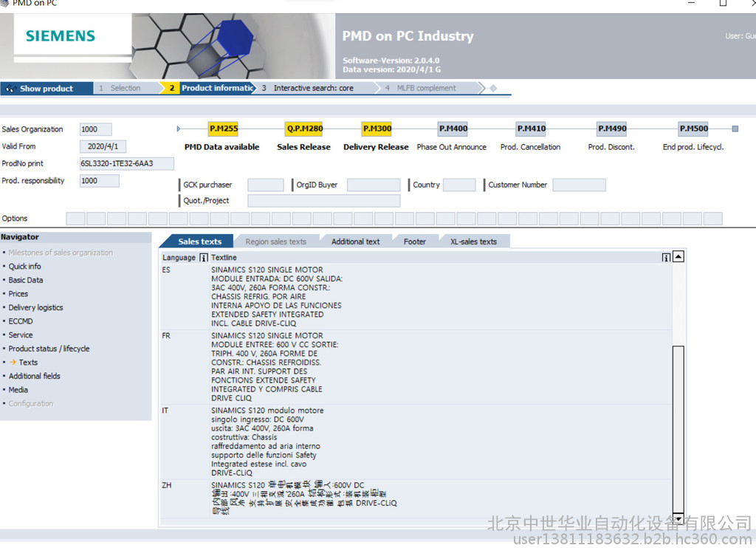
Task: Click the PMD on PC title bar icon
Action: (x=4, y=3)
